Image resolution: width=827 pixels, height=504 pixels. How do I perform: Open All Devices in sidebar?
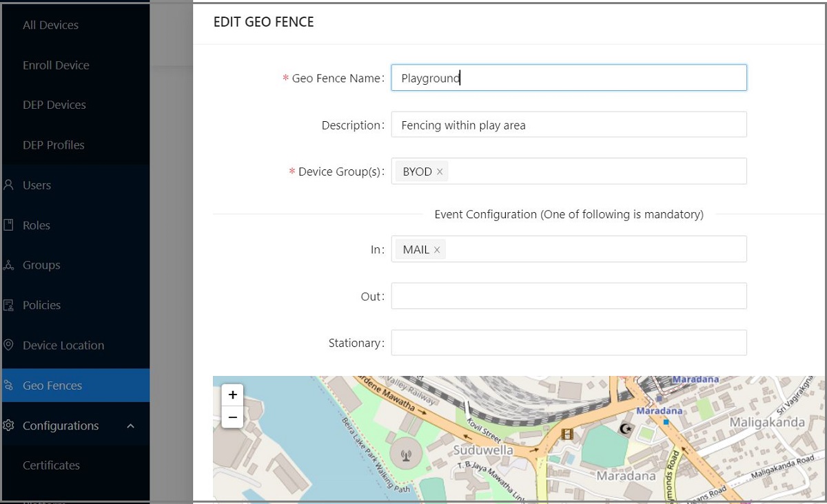click(x=50, y=25)
